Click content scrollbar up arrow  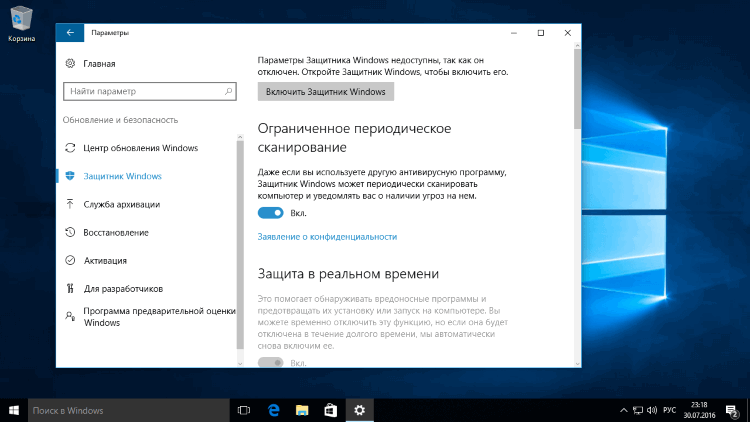click(x=577, y=45)
